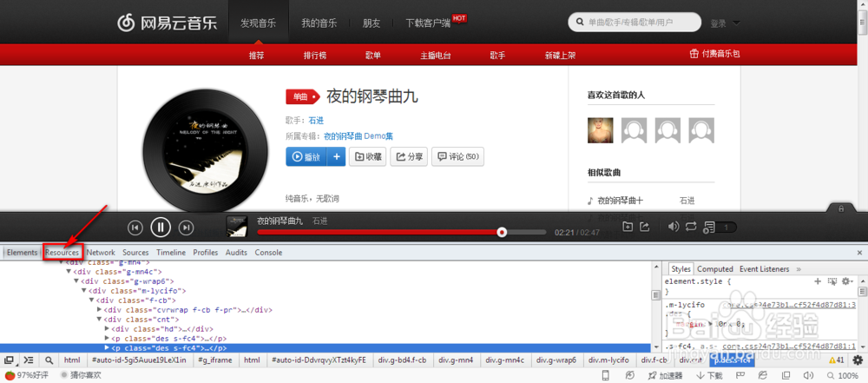Screen dimensions: 868x383
Task: Switch to DevTools Timeline tab
Action: click(x=171, y=252)
